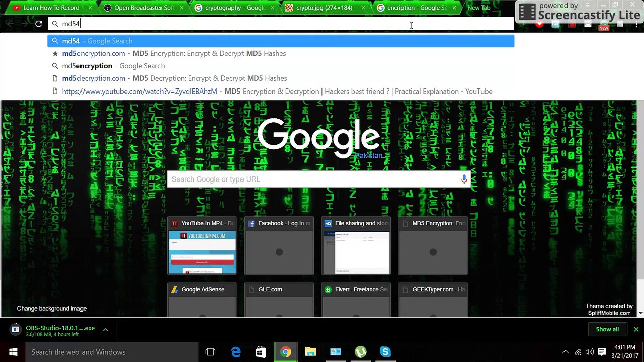
Task: Click Show all downloads button
Action: [607, 329]
